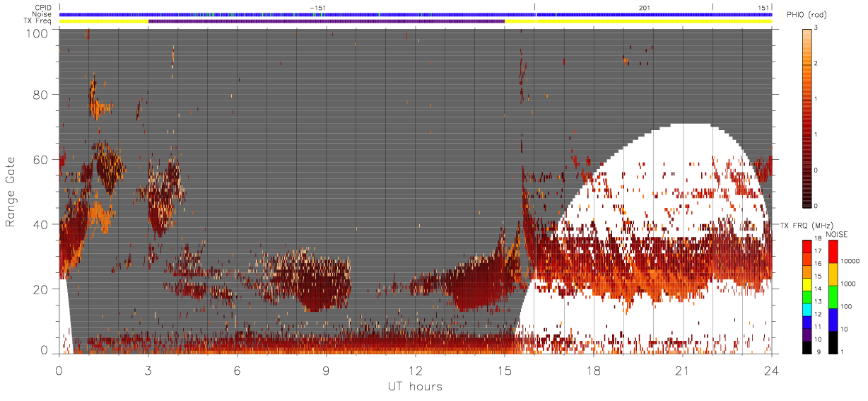Click the red 17–18 MHz TX FRQ swatch
The height and width of the screenshot is (401, 868).
click(807, 248)
